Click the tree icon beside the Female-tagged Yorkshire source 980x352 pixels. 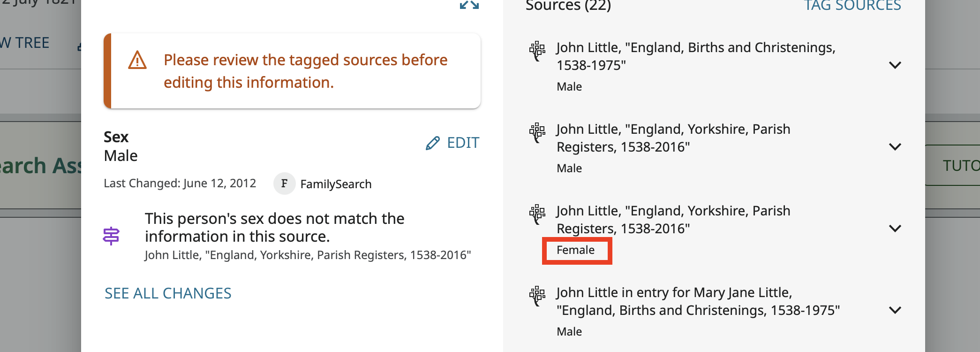(x=537, y=214)
